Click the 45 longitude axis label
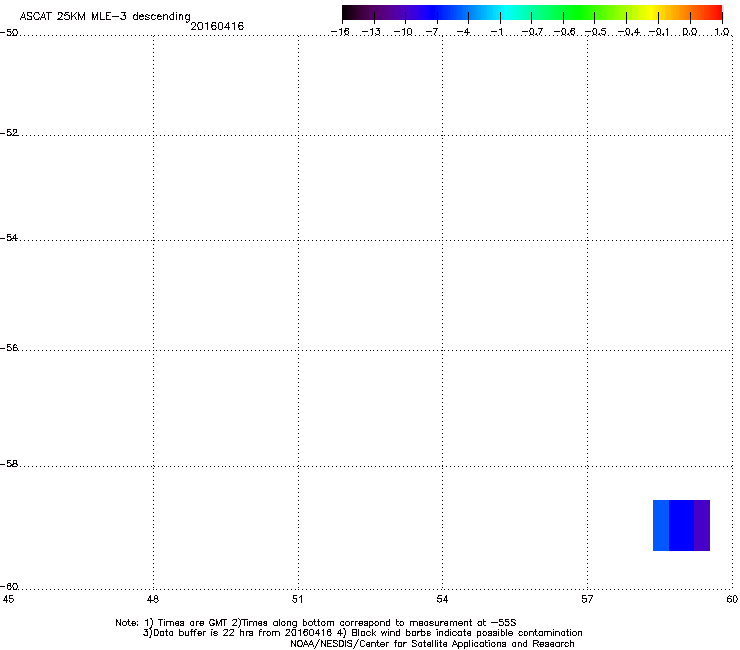The image size is (740, 650). (8, 599)
